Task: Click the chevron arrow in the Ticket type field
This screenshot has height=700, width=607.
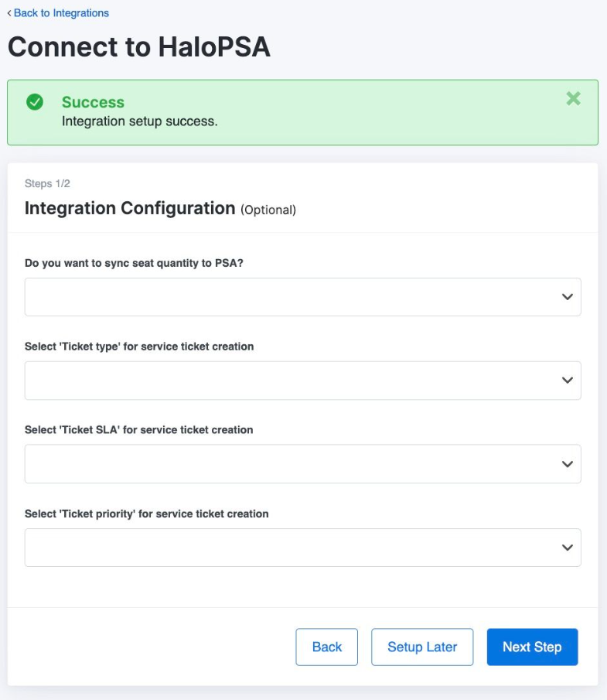Action: [567, 381]
